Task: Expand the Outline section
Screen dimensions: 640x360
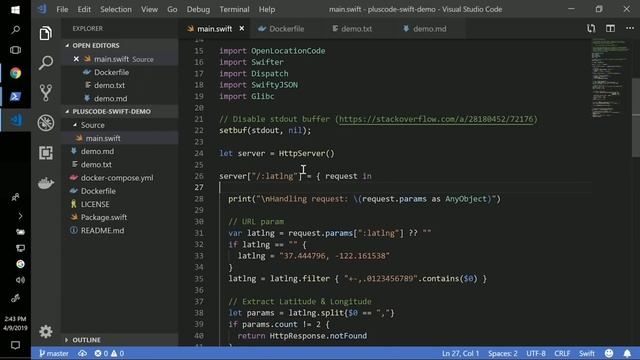Action: (x=86, y=340)
